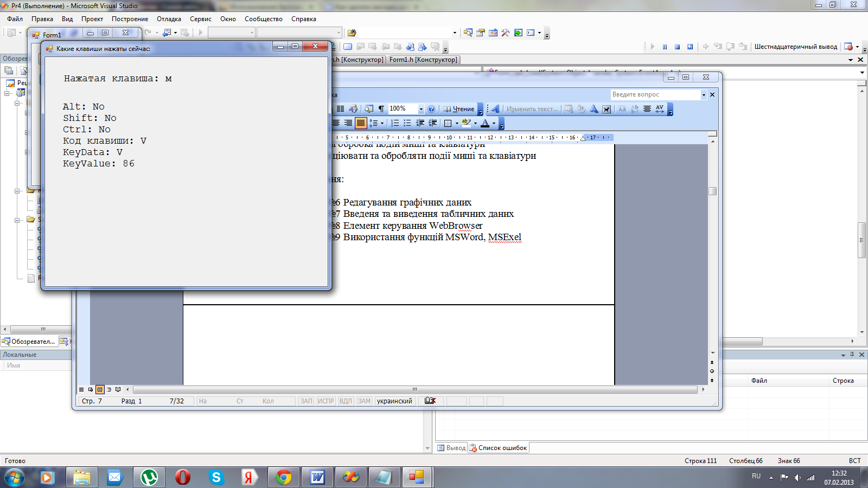This screenshot has width=868, height=488.
Task: Apply font color A swatch in Word
Action: click(x=485, y=123)
